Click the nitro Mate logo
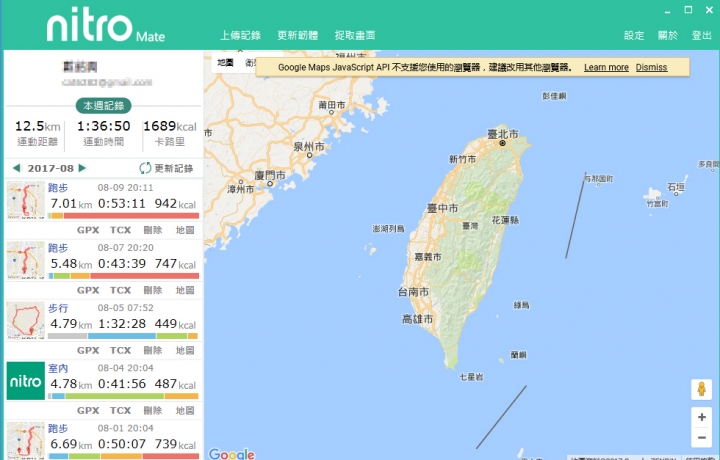The image size is (720, 460). coord(106,26)
